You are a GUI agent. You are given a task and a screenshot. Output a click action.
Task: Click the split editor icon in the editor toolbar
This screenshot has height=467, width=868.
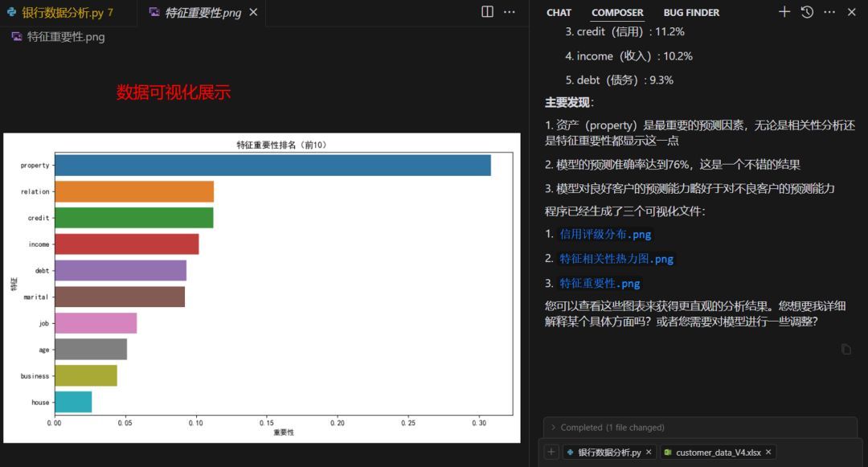tap(487, 12)
